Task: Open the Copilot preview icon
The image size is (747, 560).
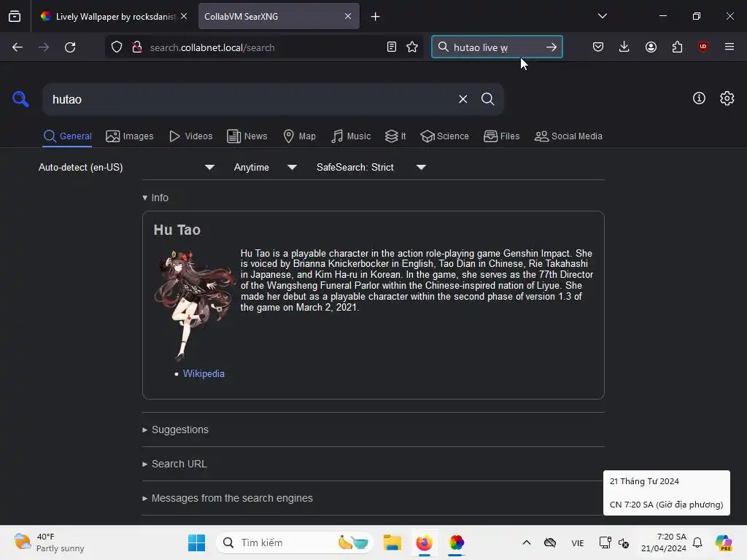Action: (724, 542)
